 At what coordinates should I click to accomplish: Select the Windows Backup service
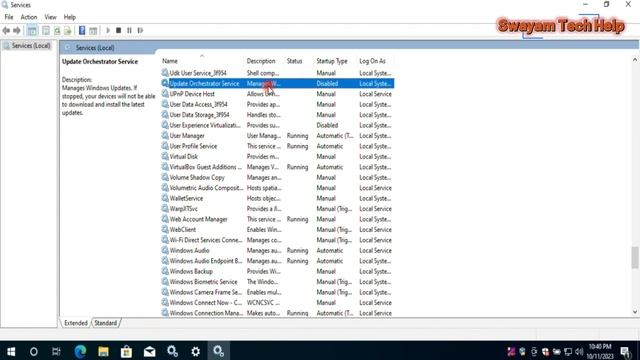(277, 272)
